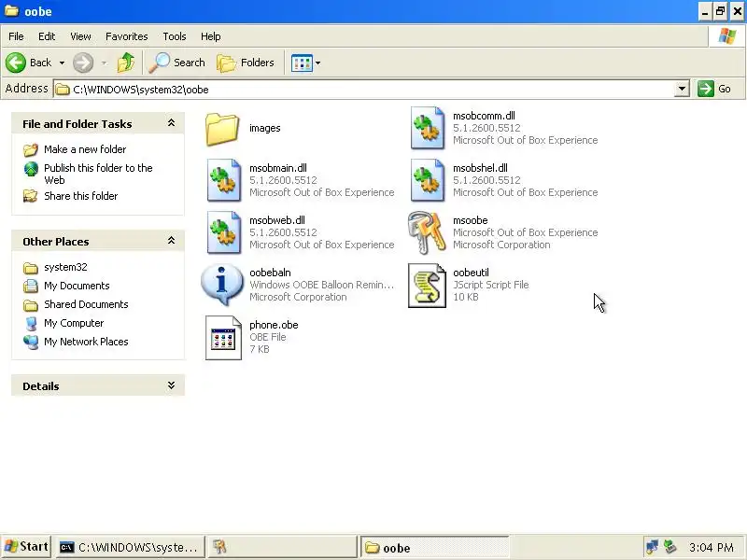Go up one folder level
Screen dimensions: 747x560
(126, 63)
